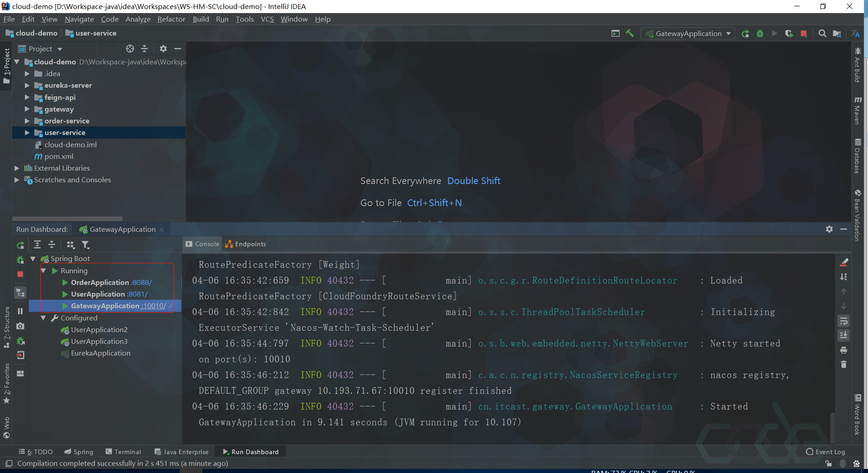Toggle the read-only lock icon in status bar
The width and height of the screenshot is (868, 473).
tap(828, 464)
